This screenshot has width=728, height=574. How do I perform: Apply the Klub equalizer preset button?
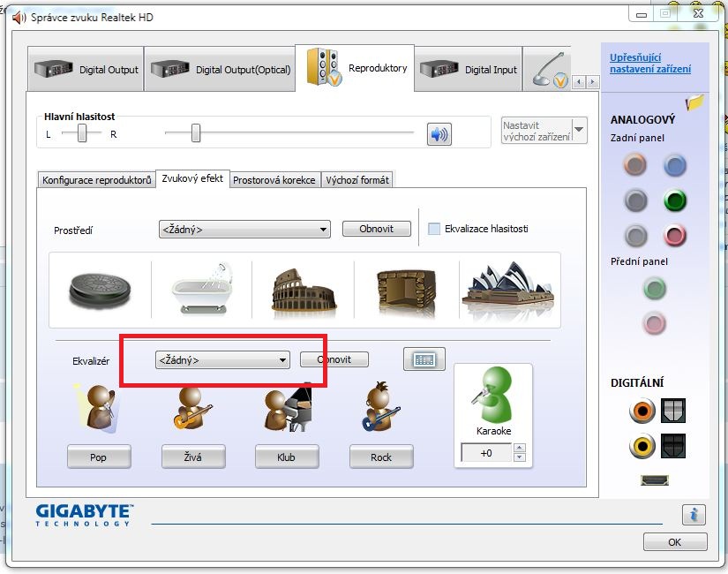tap(287, 457)
